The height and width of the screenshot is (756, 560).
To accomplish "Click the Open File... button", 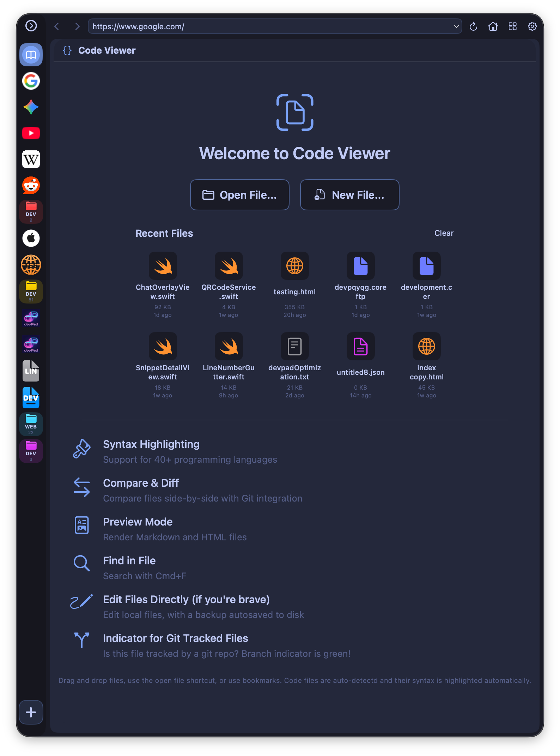I will [x=240, y=195].
